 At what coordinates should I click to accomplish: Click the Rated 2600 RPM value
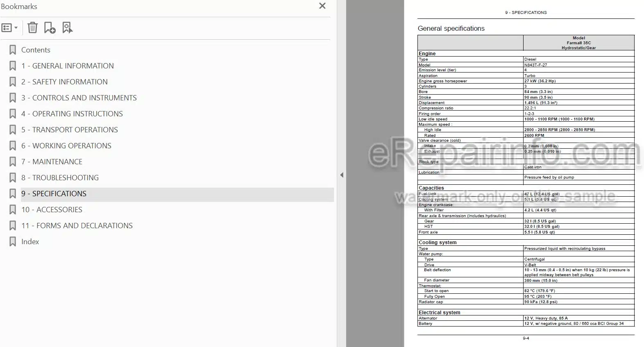coord(534,135)
